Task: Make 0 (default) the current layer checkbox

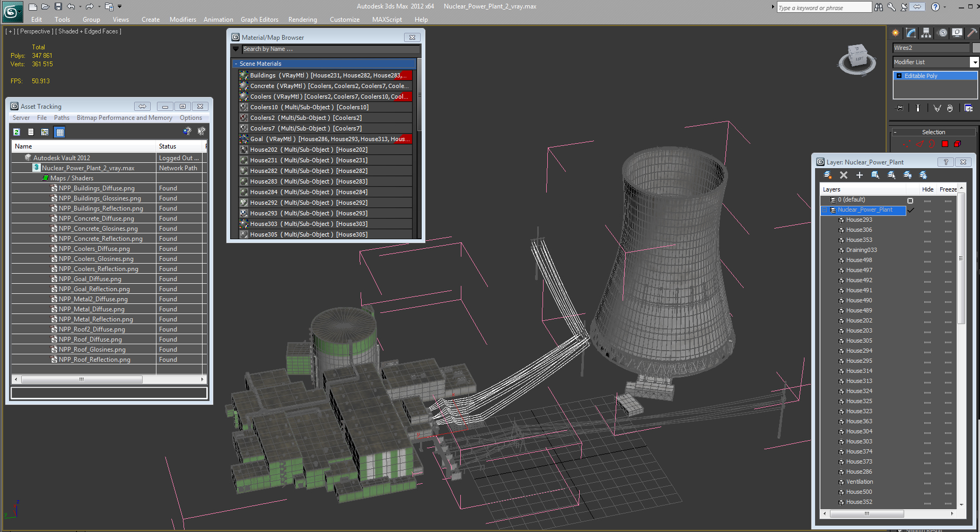Action: (x=911, y=200)
